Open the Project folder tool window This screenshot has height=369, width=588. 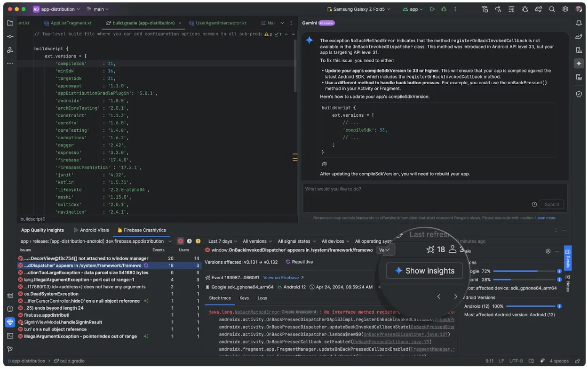click(x=10, y=23)
